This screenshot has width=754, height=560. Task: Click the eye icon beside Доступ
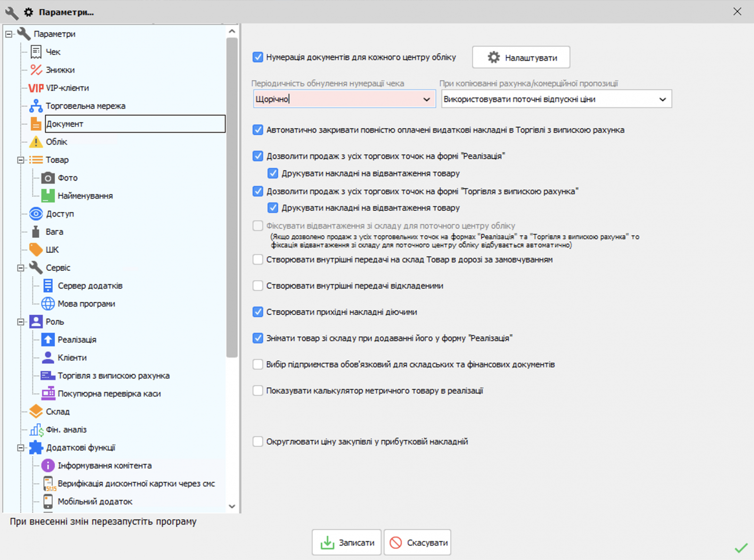point(36,214)
